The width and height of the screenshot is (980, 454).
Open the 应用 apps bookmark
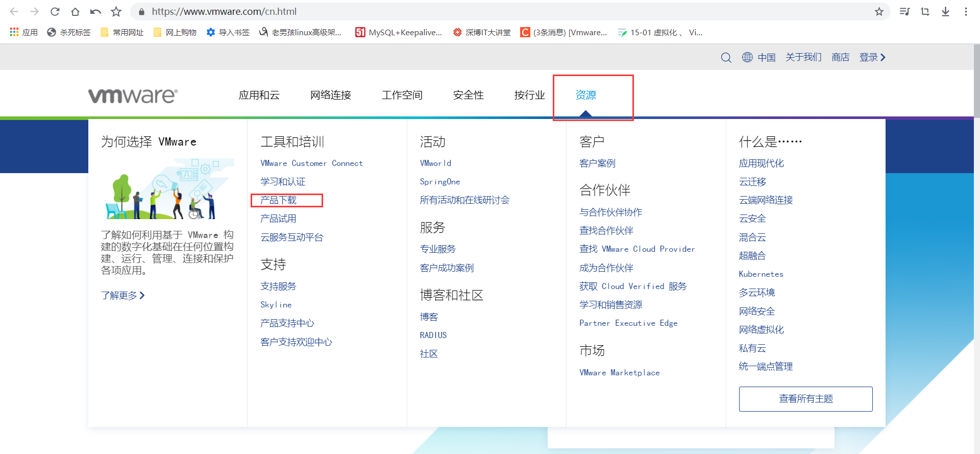tap(23, 32)
